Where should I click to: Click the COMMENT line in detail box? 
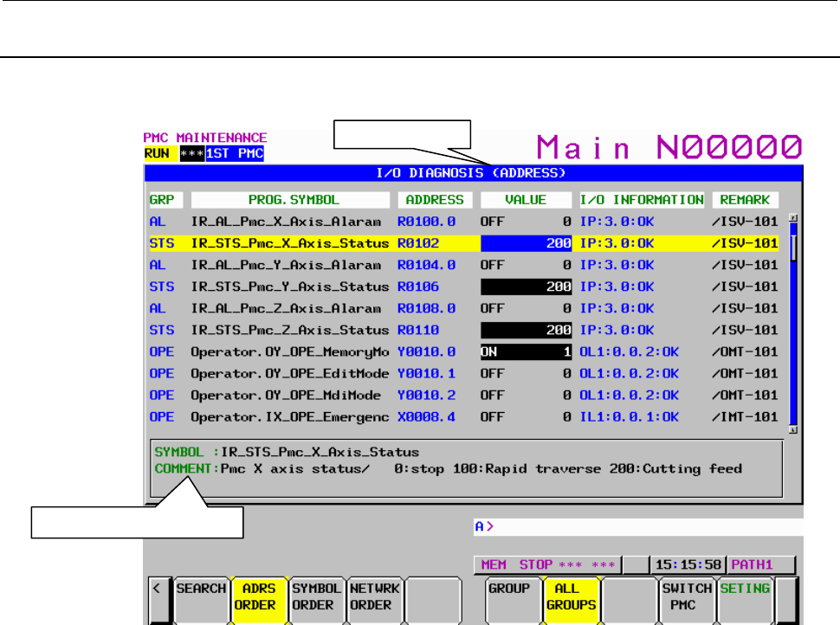coord(449,469)
